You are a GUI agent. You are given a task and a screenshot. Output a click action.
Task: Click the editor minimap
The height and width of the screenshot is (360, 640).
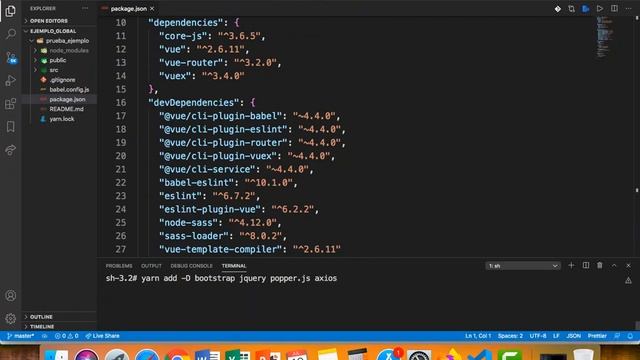coord(605,37)
